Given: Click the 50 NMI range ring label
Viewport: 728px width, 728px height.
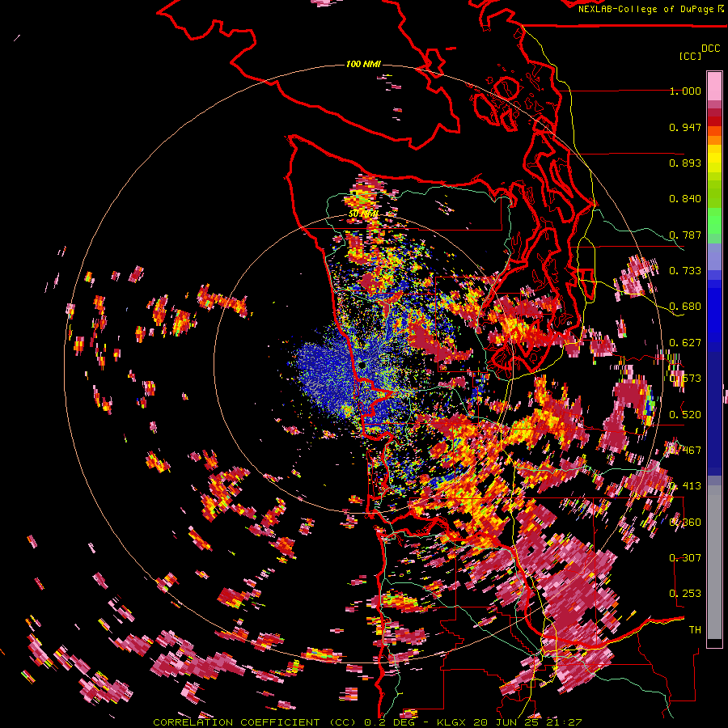Looking at the screenshot, I should point(363,214).
